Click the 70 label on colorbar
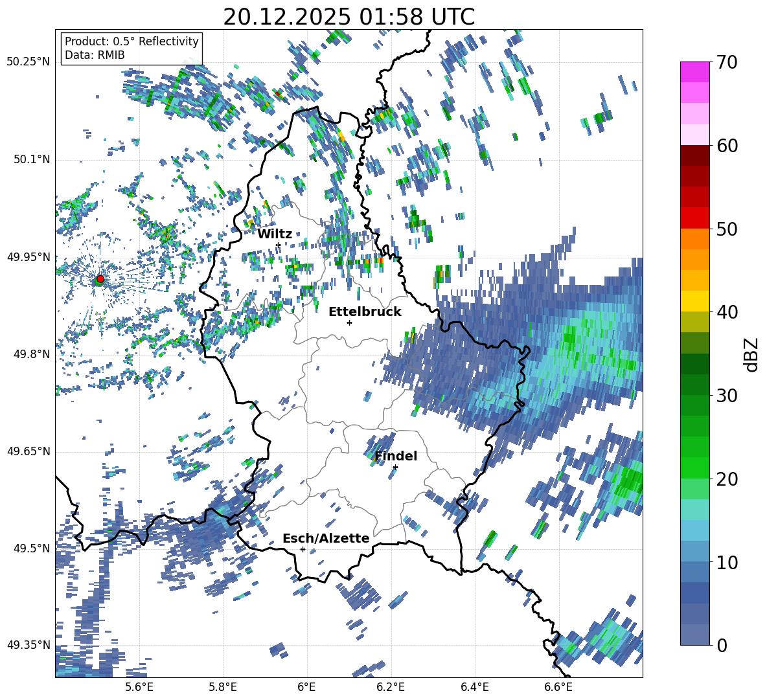767x700 pixels. pos(727,62)
